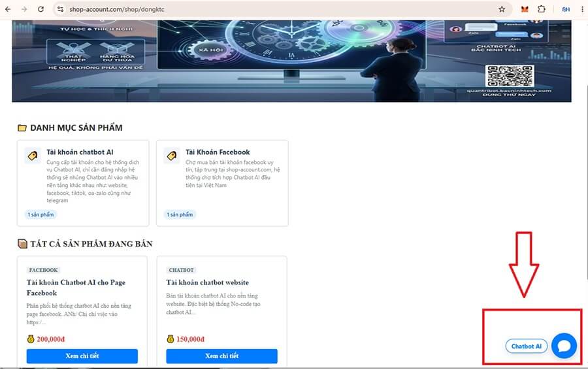This screenshot has height=370, width=588.
Task: Click the browser forward arrow
Action: 24,9
